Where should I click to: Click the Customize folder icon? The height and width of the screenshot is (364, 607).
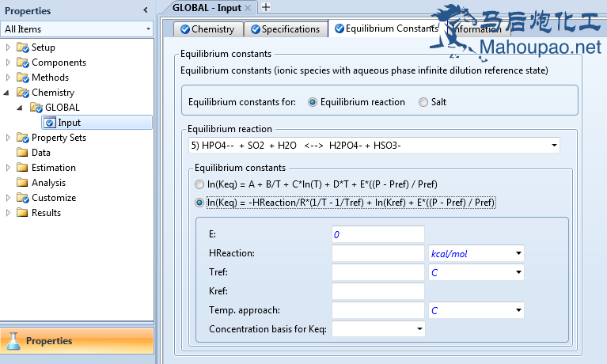tap(22, 198)
